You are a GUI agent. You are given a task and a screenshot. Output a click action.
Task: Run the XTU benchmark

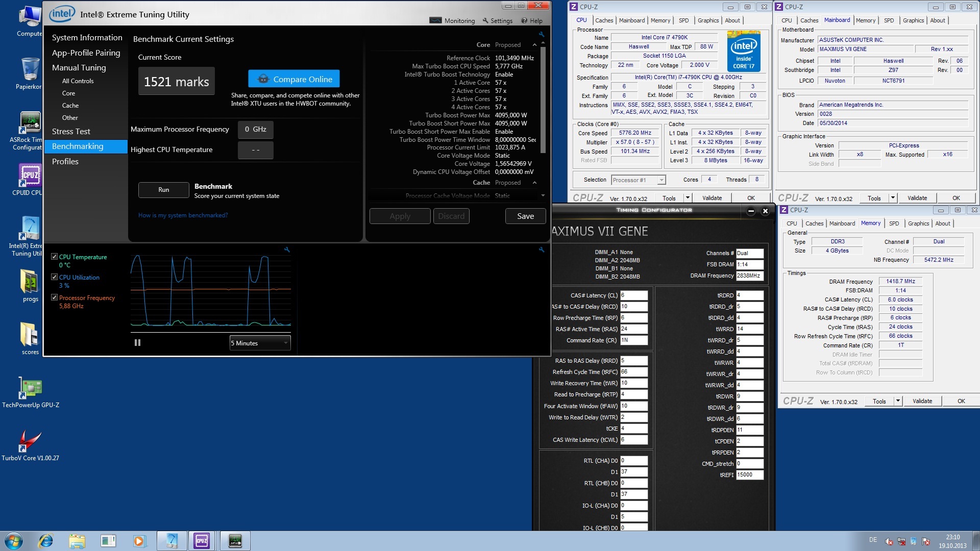coord(163,190)
